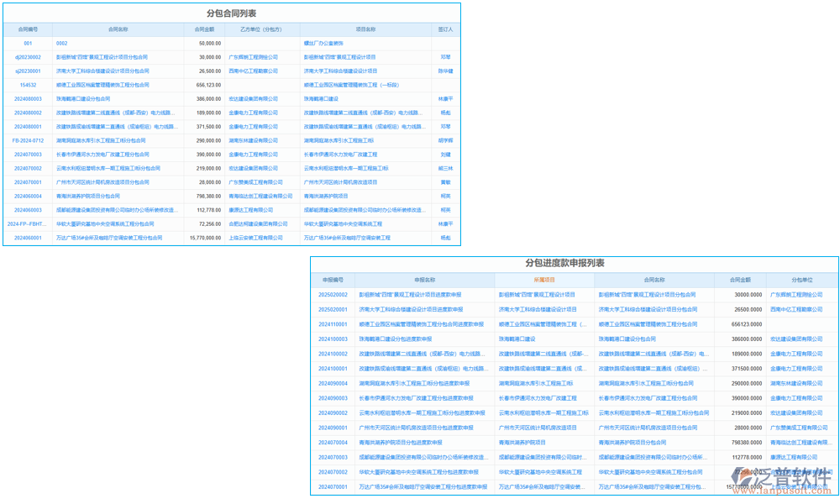Sort by 合同编号 column header

(28, 29)
